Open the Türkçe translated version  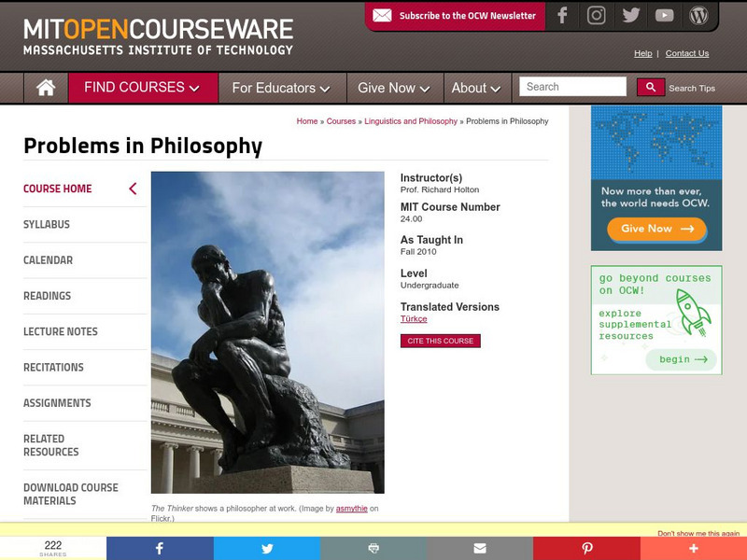click(x=414, y=318)
